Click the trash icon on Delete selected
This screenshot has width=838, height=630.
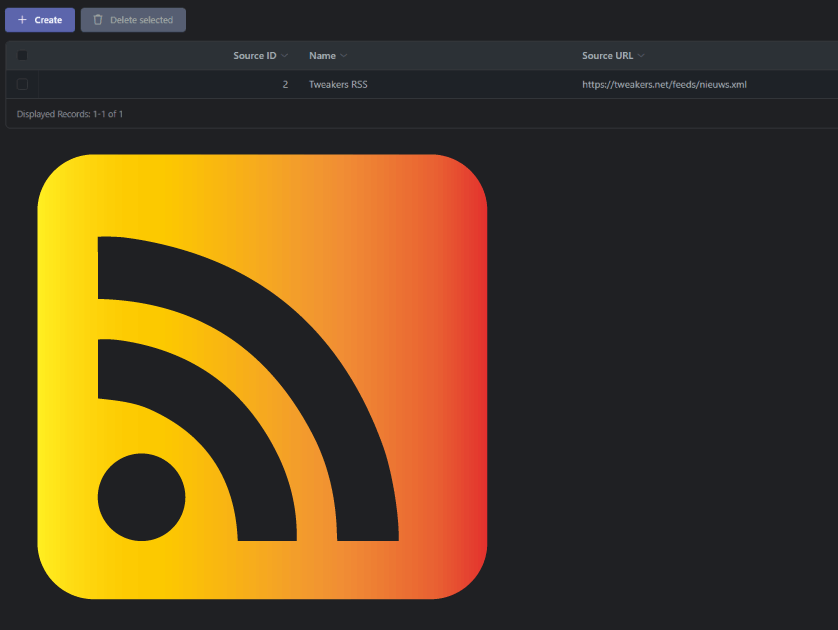[x=98, y=20]
